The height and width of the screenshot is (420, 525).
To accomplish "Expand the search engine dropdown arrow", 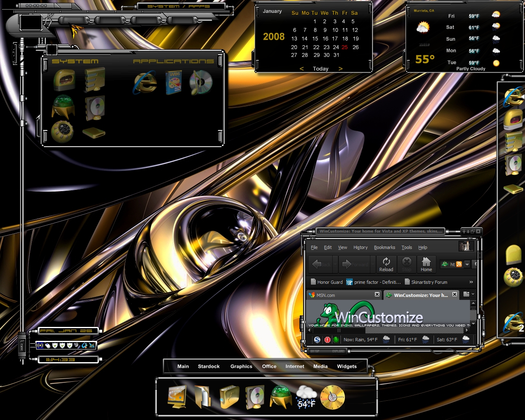I will pos(467,265).
